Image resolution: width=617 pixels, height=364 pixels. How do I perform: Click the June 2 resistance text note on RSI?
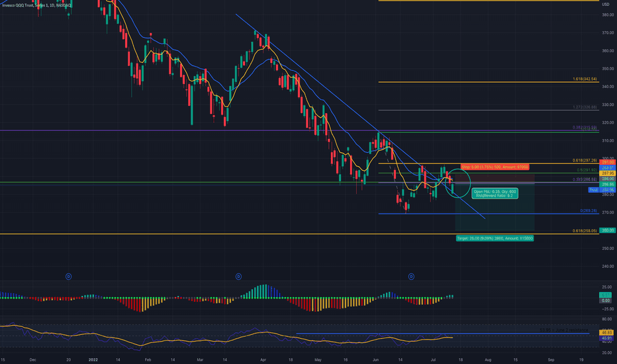point(564,330)
